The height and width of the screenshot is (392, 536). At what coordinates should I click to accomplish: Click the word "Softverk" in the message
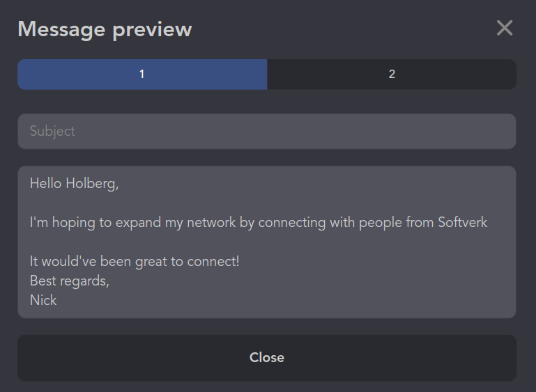click(x=462, y=223)
